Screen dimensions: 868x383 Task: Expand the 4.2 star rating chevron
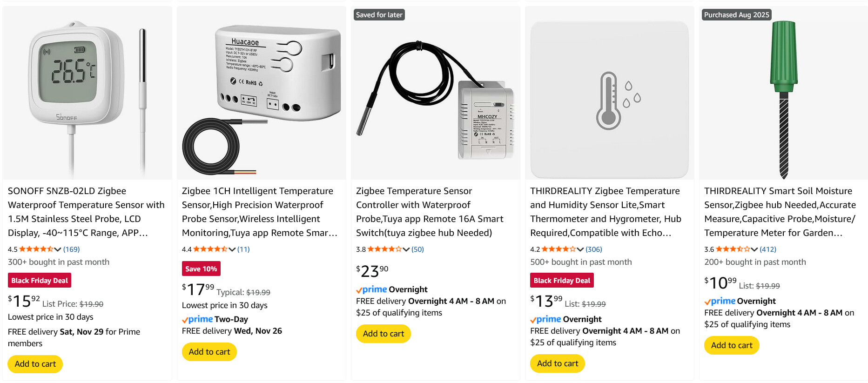point(580,249)
